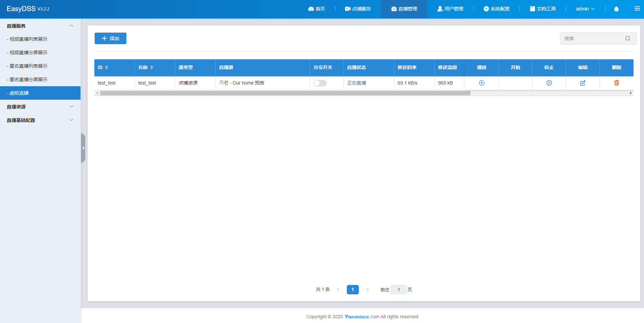Click the 共 1 条 total count text
Image resolution: width=644 pixels, height=323 pixels.
click(x=323, y=290)
